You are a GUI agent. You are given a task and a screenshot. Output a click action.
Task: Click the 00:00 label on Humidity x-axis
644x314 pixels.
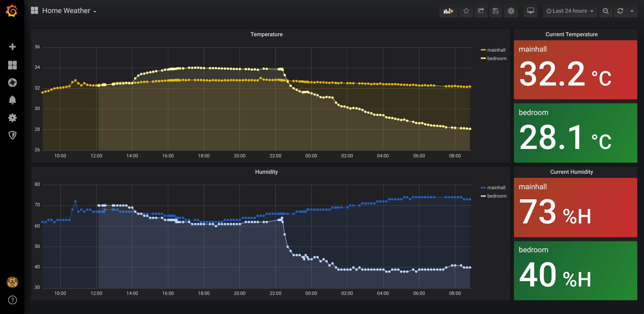click(311, 293)
